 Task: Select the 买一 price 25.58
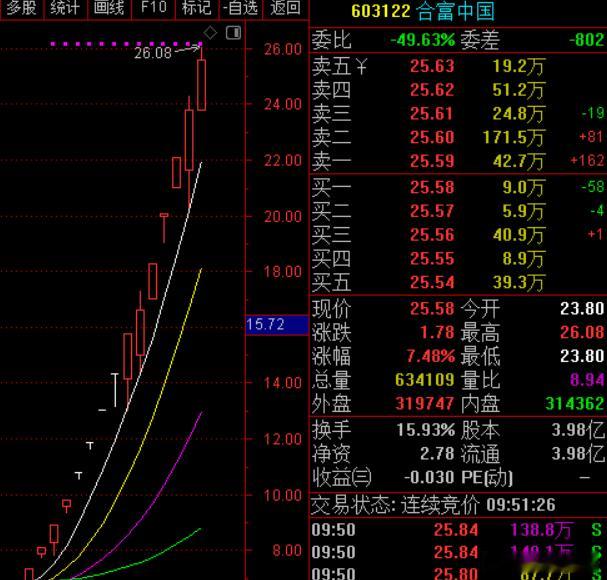432,187
